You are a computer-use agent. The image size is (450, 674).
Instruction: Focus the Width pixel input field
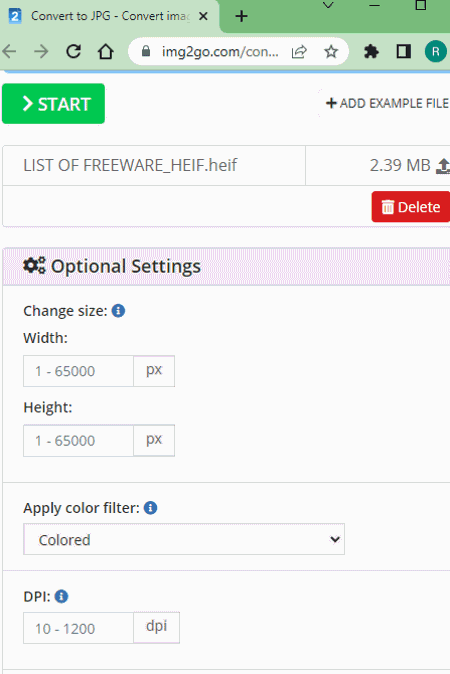[78, 371]
